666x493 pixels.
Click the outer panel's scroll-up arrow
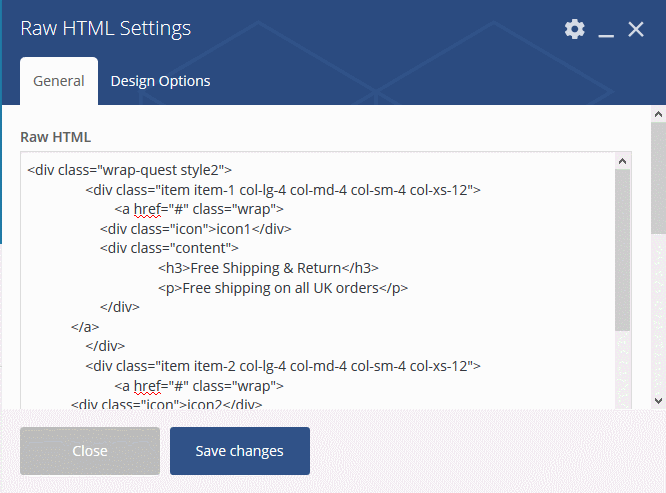tap(658, 114)
